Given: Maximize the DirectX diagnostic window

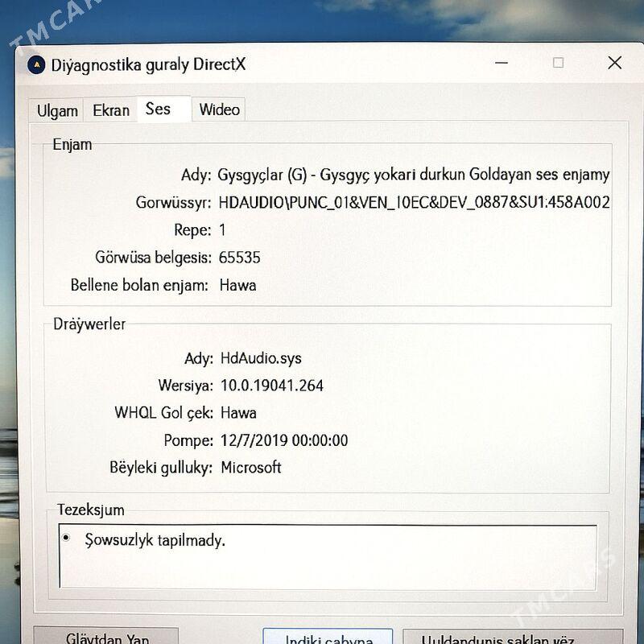Looking at the screenshot, I should pos(558,63).
